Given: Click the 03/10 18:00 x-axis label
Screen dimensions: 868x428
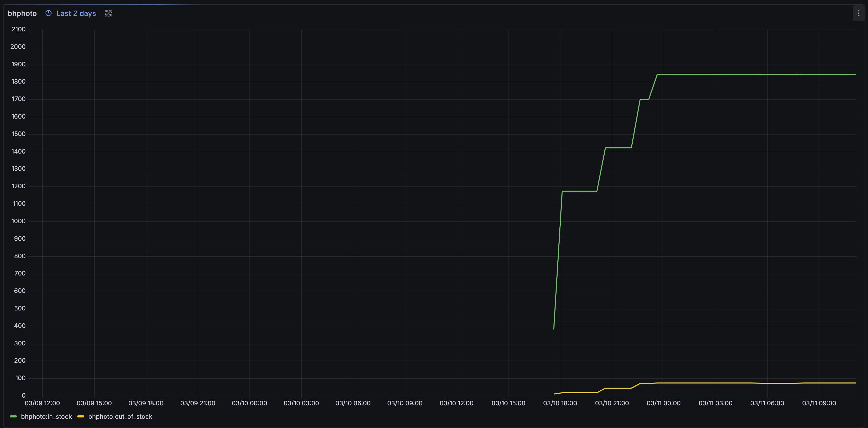Looking at the screenshot, I should click(x=560, y=403).
